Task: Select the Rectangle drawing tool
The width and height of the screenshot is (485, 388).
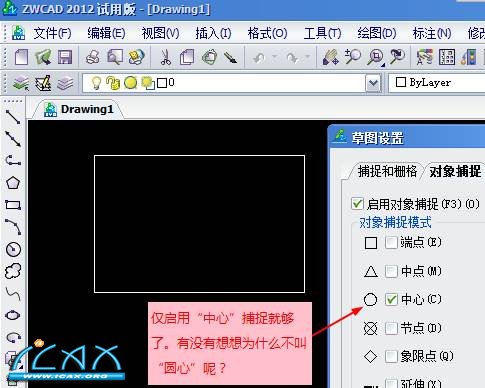Action: 13,205
